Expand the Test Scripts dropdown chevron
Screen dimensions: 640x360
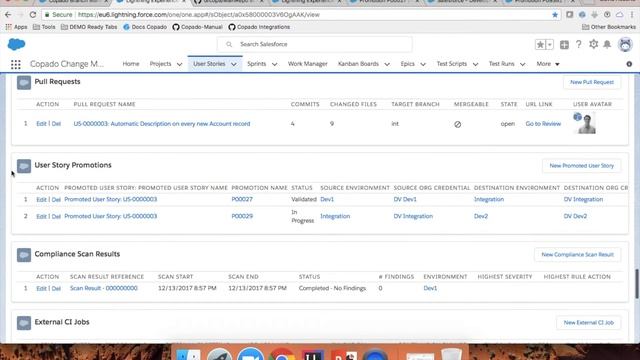[476, 64]
